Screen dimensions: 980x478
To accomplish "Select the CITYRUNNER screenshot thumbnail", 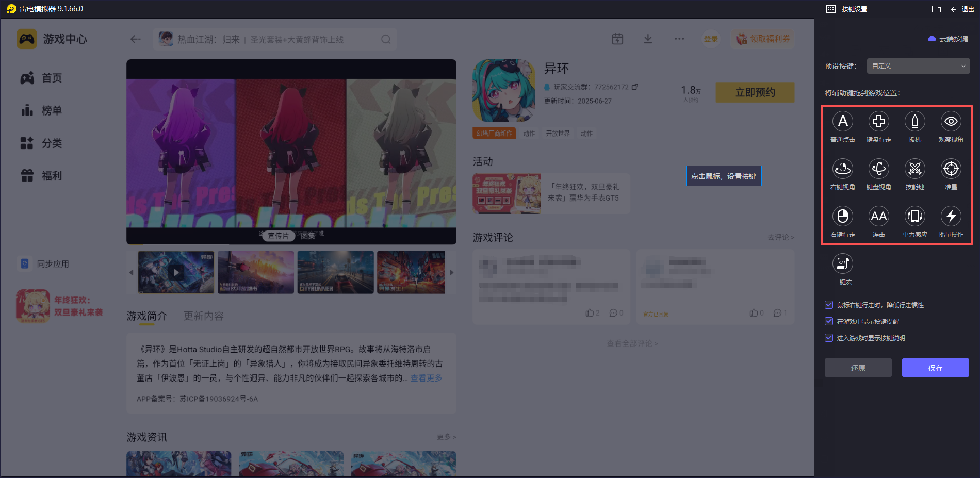I will tap(336, 272).
